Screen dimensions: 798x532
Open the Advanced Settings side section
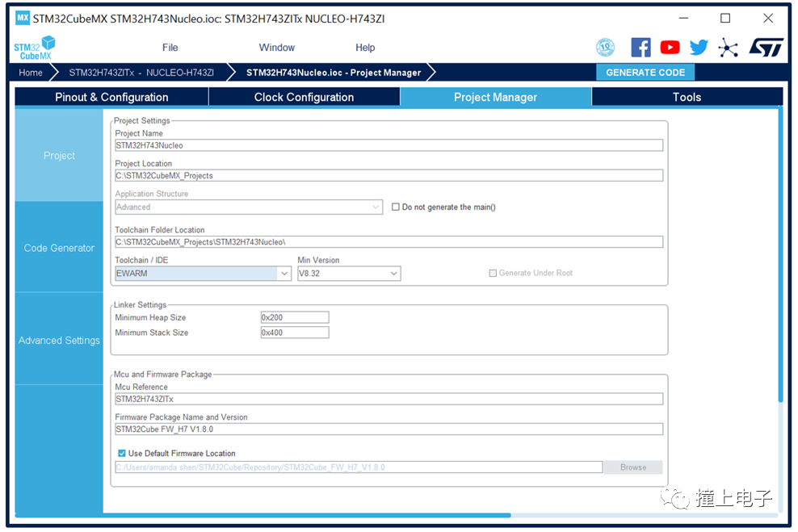[x=59, y=340]
